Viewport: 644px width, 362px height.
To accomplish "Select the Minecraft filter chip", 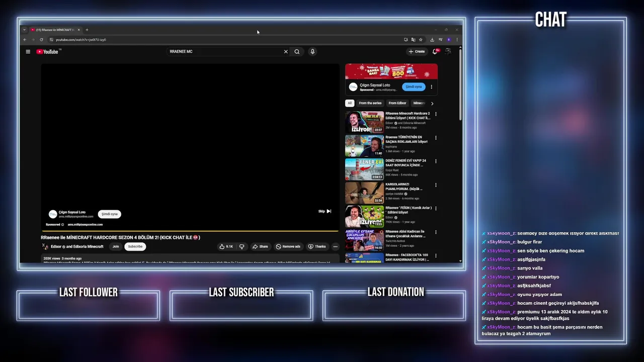I will point(419,103).
